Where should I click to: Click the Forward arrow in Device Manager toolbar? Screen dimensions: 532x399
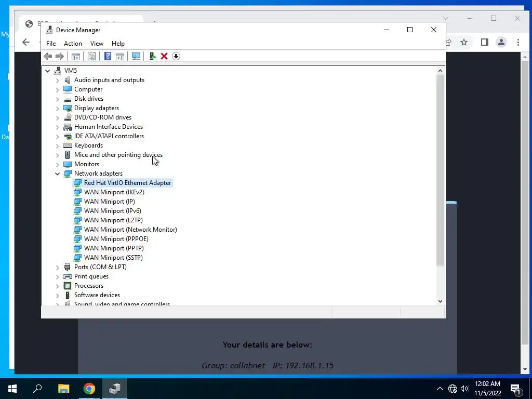[59, 56]
